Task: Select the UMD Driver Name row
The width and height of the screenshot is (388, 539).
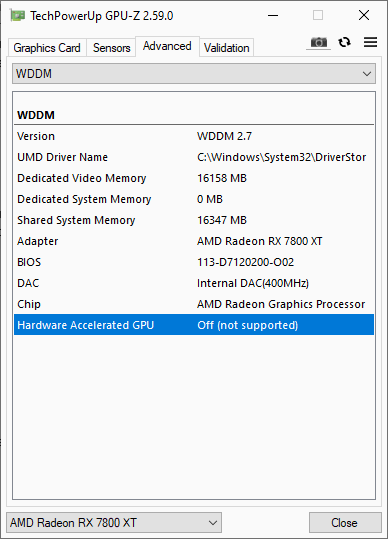Action: click(194, 157)
